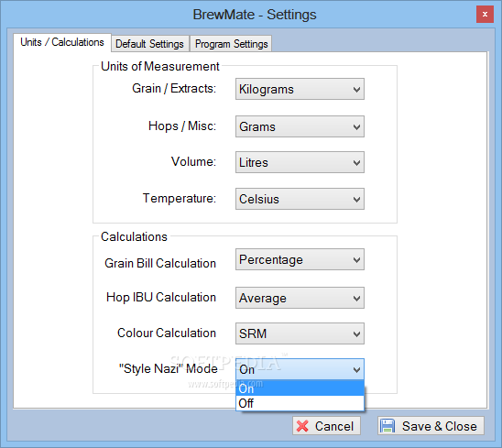Click the Calculations group label

134,236
